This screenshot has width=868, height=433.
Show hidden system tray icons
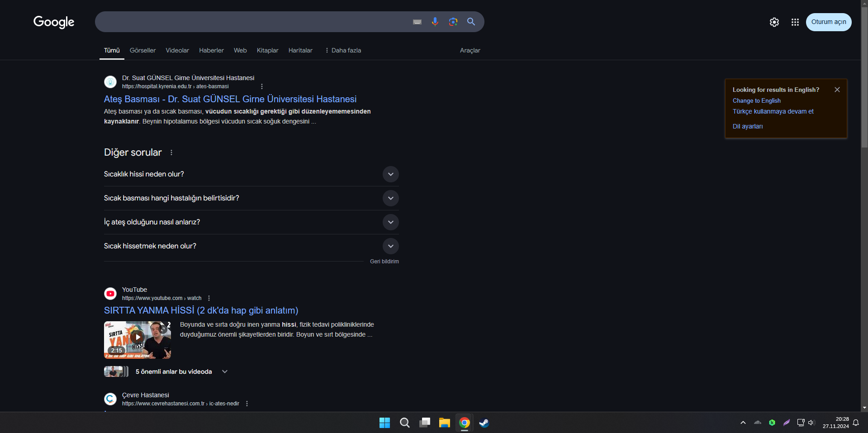pos(743,423)
